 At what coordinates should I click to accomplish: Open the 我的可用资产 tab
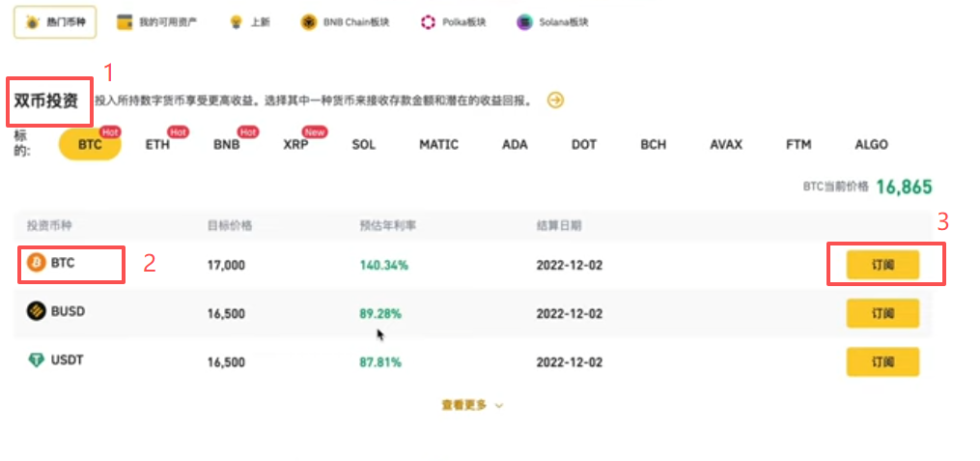click(x=157, y=22)
